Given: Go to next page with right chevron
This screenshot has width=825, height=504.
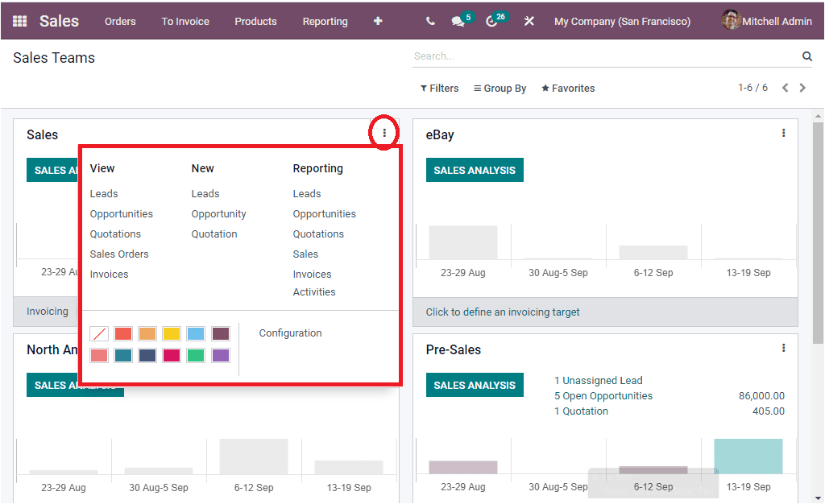Looking at the screenshot, I should click(802, 87).
